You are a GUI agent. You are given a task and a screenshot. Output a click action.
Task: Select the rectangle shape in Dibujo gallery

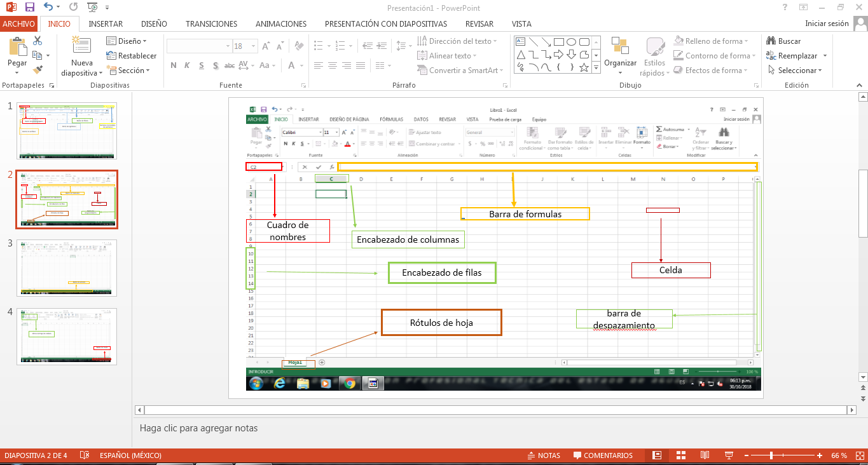(558, 41)
